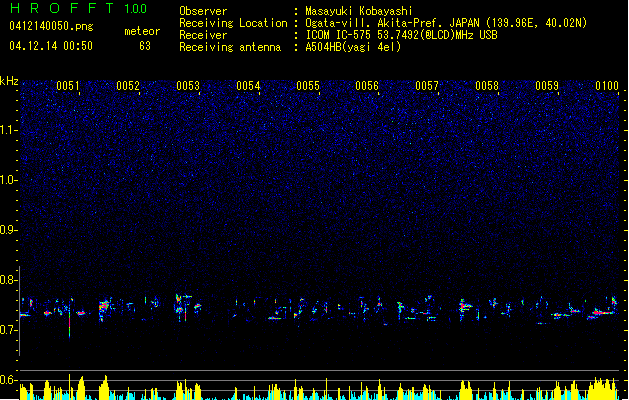The width and height of the screenshot is (629, 400).
Task: Click the 1.0 kHz axis label
Action: pyautogui.click(x=9, y=180)
